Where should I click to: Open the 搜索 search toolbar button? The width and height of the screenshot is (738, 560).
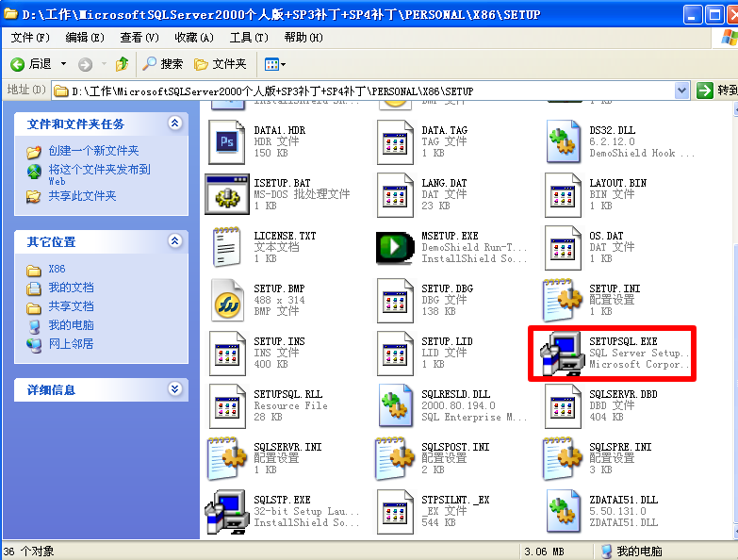point(163,64)
